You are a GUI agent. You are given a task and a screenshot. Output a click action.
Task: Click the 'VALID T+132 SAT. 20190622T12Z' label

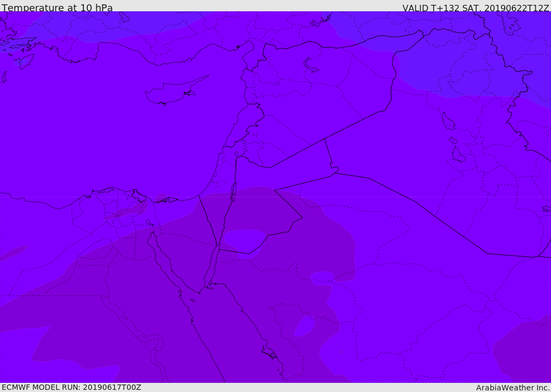point(476,8)
